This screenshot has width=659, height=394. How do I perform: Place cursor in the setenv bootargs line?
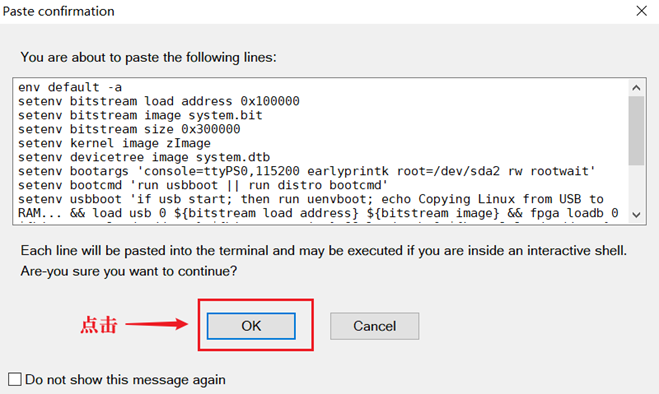306,171
